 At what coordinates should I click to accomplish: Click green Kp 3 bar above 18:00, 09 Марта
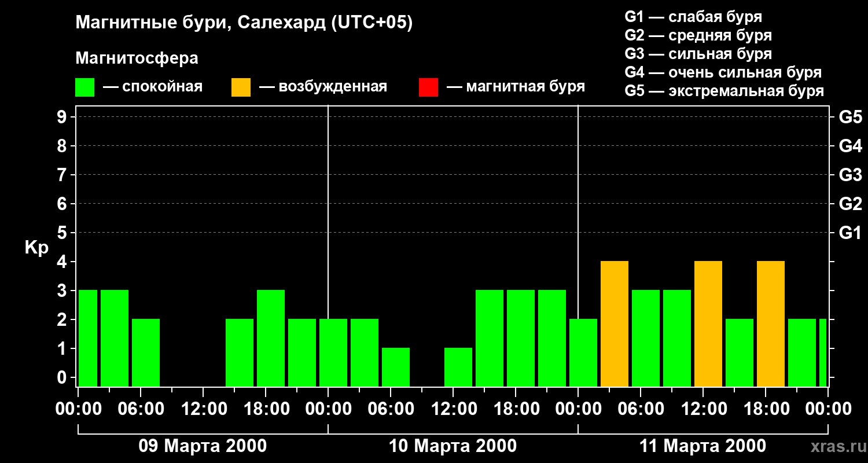(271, 339)
